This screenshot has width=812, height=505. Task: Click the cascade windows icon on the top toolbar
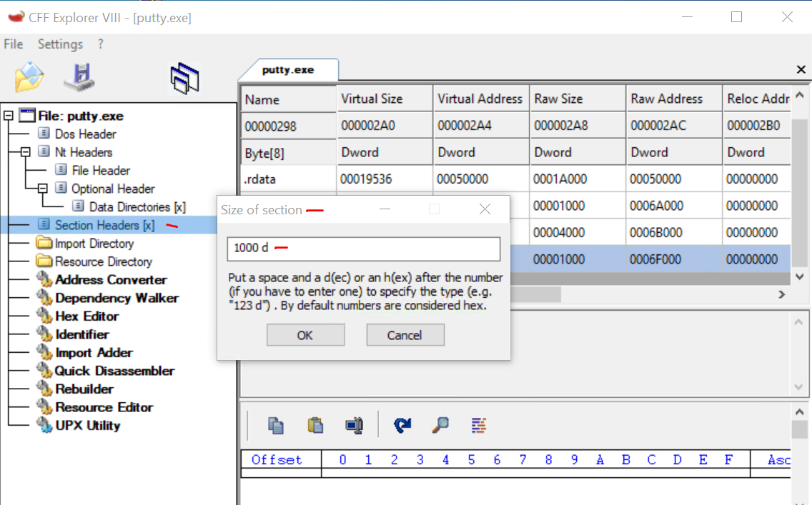pos(184,78)
